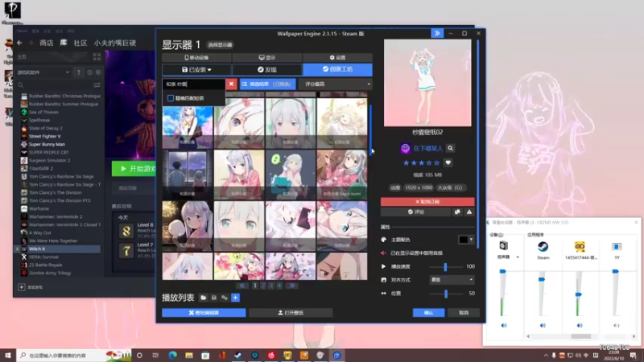Open the mobile devices tab
Screen dimensions: 644x362
click(196, 57)
